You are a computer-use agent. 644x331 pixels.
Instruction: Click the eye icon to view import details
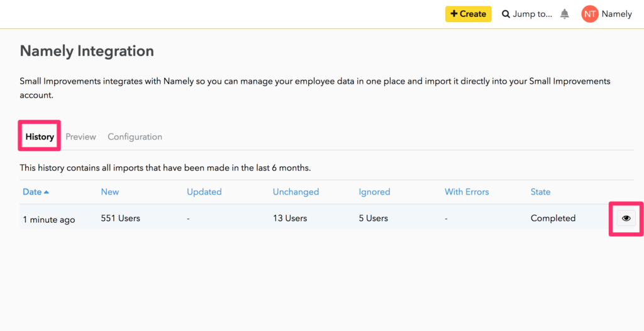click(626, 218)
